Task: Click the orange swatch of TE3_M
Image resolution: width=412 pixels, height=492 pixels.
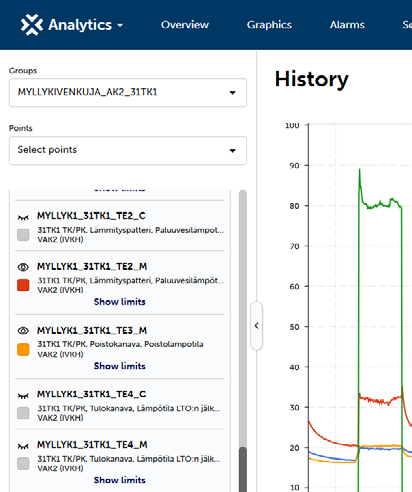Action: [23, 349]
